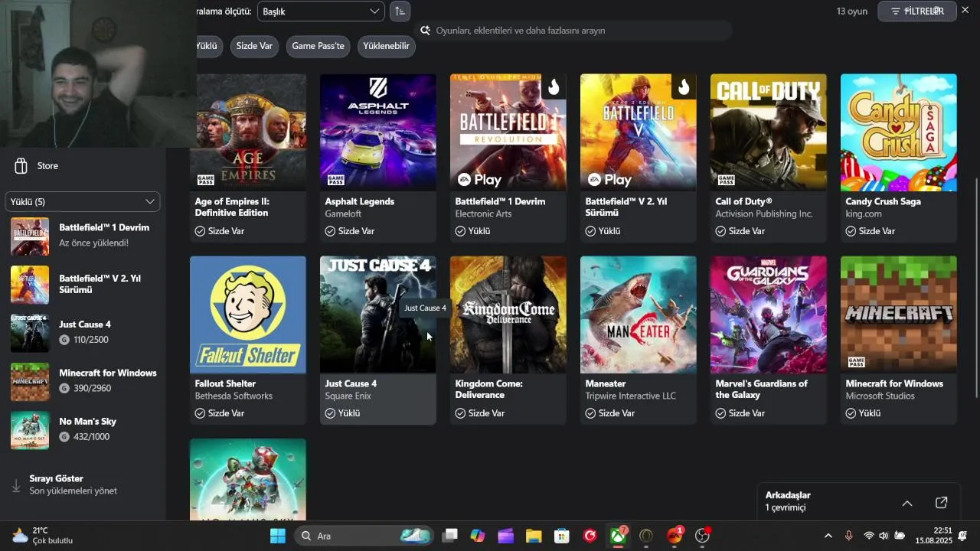
Task: Open Kingdom Come: Deliverance cover tile
Action: point(508,315)
